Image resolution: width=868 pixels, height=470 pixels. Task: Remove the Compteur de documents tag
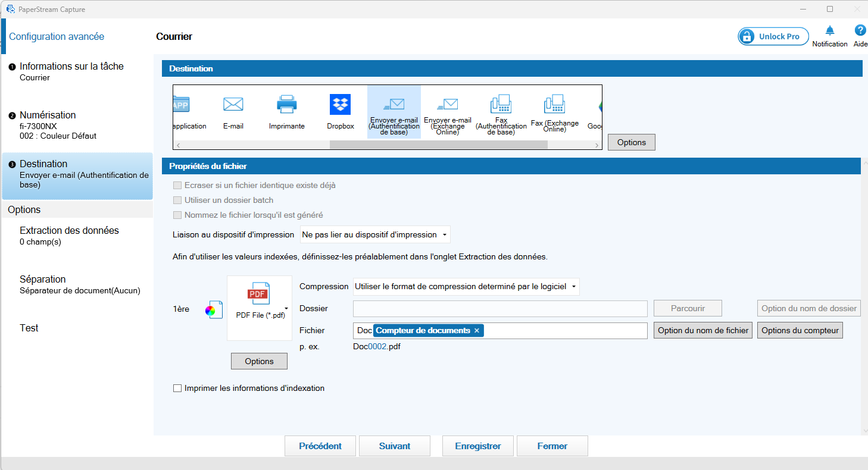(x=477, y=331)
